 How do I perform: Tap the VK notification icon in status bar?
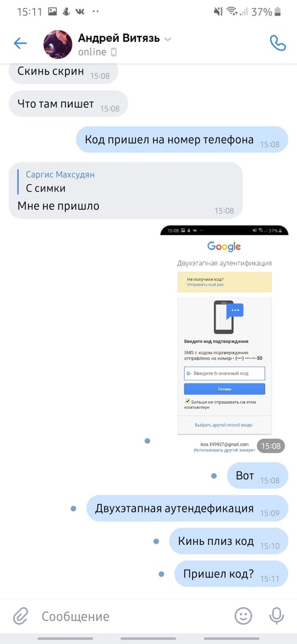tap(80, 11)
